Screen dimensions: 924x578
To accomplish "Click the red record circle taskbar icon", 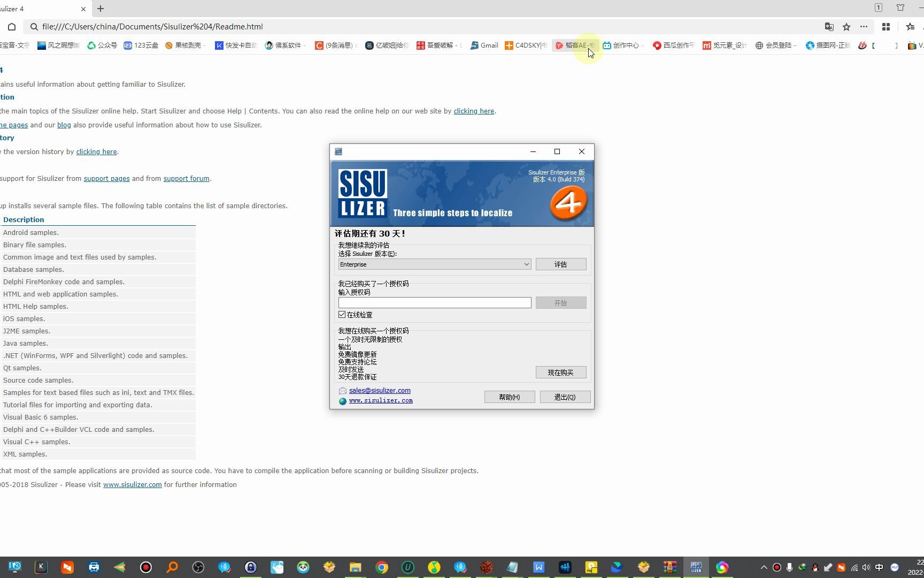I will 146,567.
